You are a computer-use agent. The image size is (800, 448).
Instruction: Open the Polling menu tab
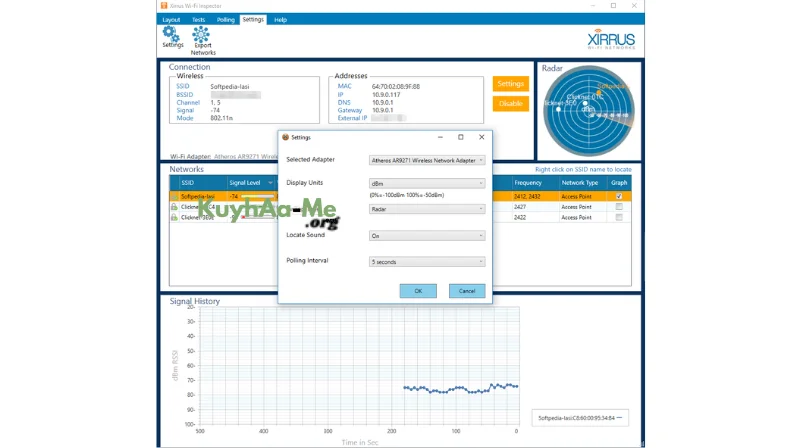coord(226,20)
